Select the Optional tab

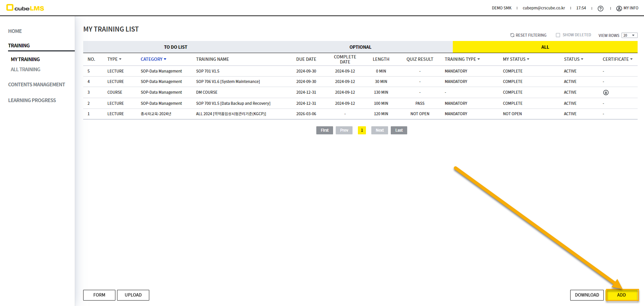360,47
